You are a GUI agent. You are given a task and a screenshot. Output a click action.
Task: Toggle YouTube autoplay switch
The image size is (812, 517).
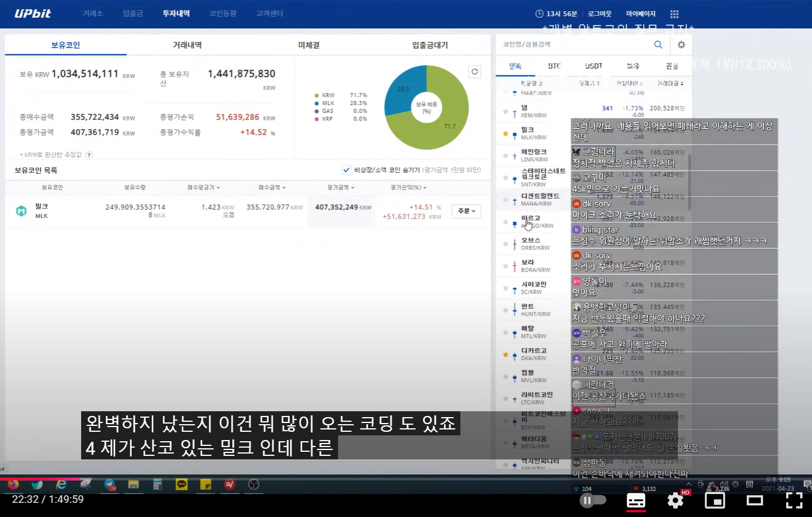pos(593,501)
